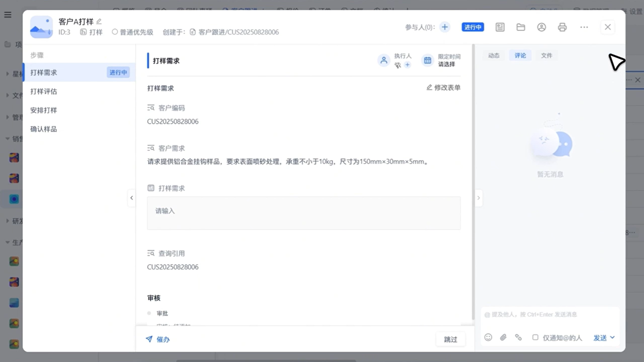Viewport: 644px width, 362px height.
Task: Collapse the comments panel with the right chevron
Action: pos(478,198)
